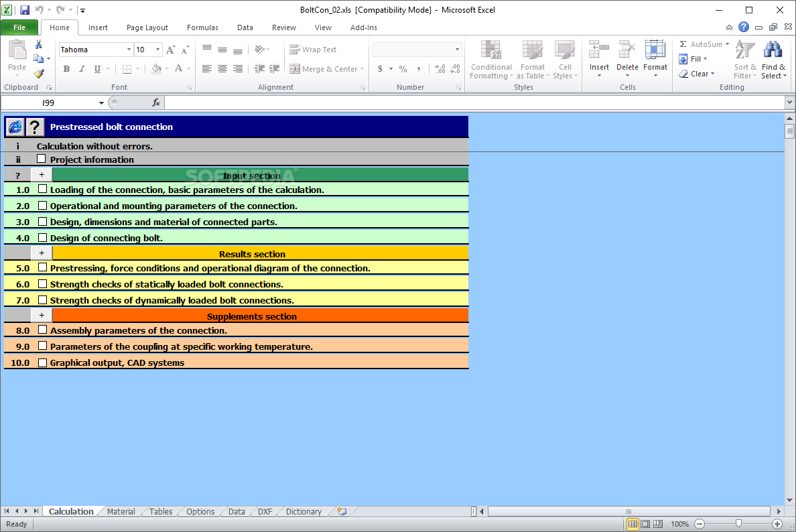Check box for 4.0 Design of connecting bolt
This screenshot has height=532, width=796.
[x=43, y=237]
